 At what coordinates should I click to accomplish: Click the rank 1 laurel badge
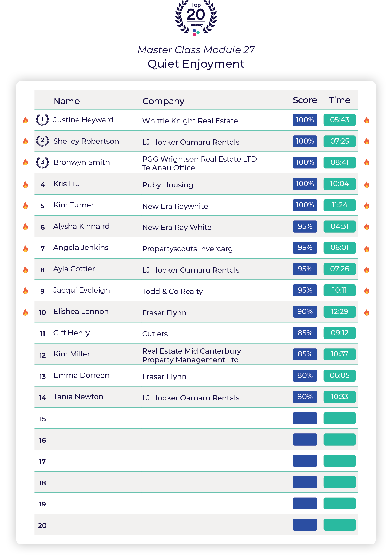tap(42, 120)
